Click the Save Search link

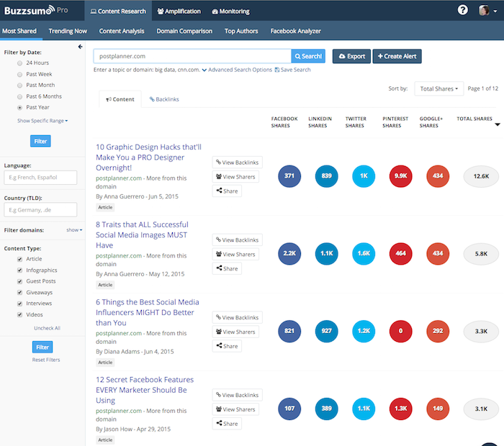tap(292, 70)
